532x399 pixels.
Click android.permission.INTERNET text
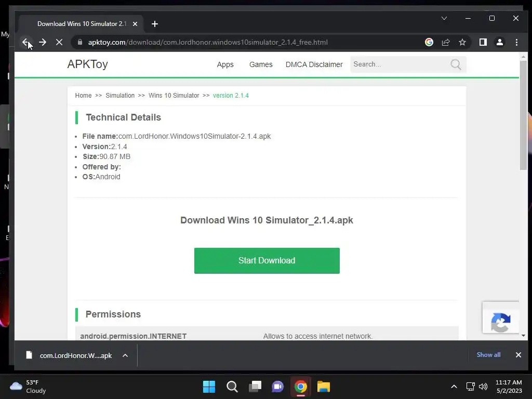[x=134, y=336]
